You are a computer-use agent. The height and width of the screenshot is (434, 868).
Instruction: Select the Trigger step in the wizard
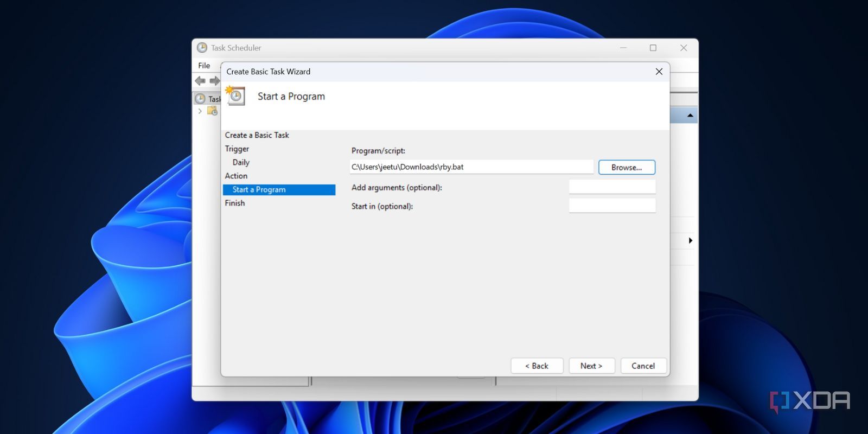click(237, 149)
